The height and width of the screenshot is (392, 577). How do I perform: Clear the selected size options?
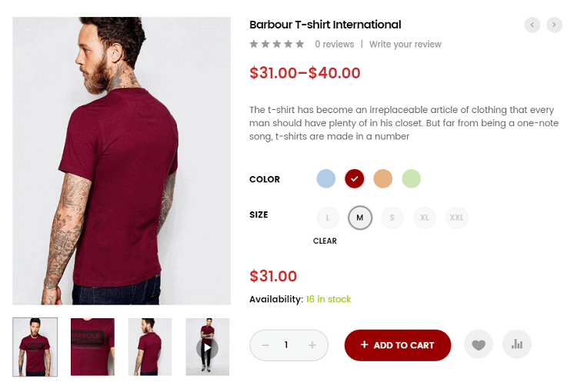(325, 241)
